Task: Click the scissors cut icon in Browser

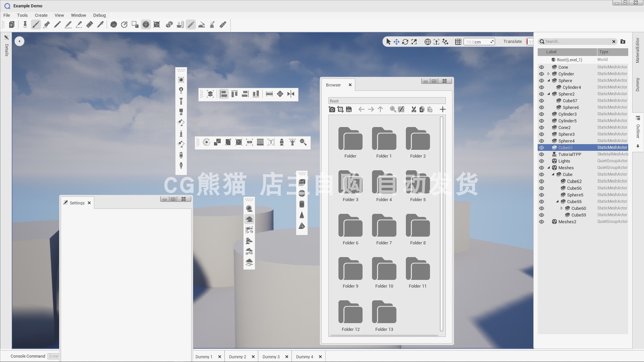Action: pyautogui.click(x=414, y=109)
